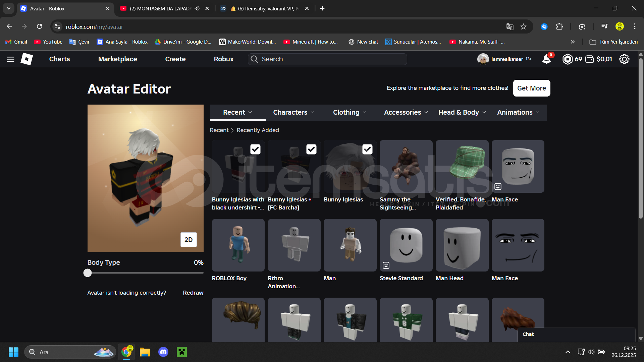644x362 pixels.
Task: Click the Redraw link
Action: pyautogui.click(x=193, y=293)
